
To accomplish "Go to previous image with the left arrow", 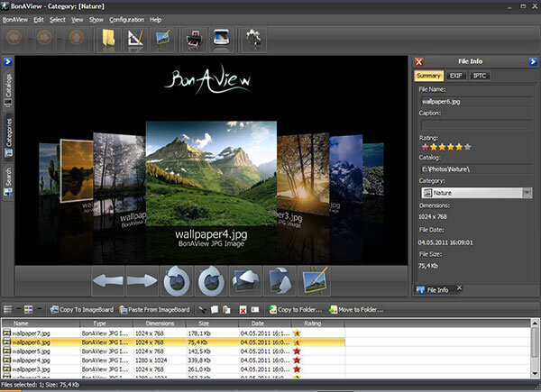I will pyautogui.click(x=106, y=281).
